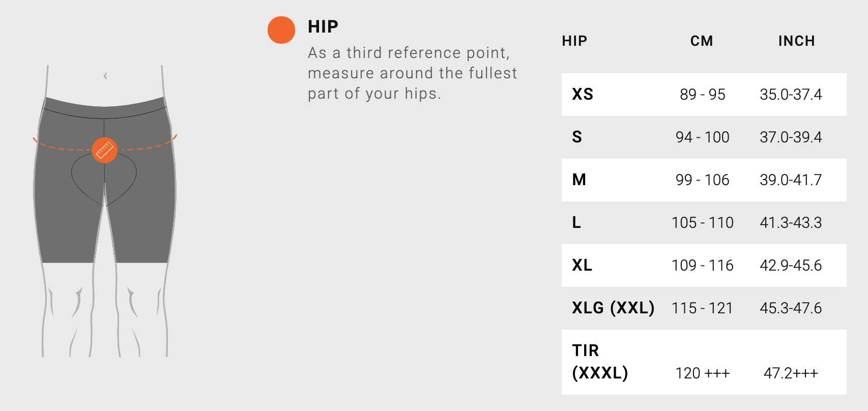This screenshot has height=411, width=868.
Task: Click the XS size row label
Action: point(583,94)
